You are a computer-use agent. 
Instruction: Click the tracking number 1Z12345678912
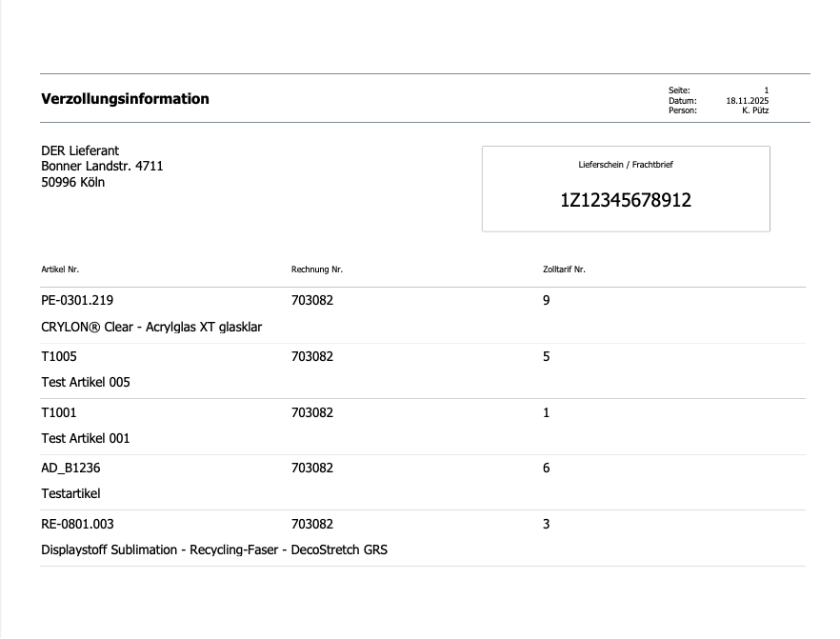point(625,200)
